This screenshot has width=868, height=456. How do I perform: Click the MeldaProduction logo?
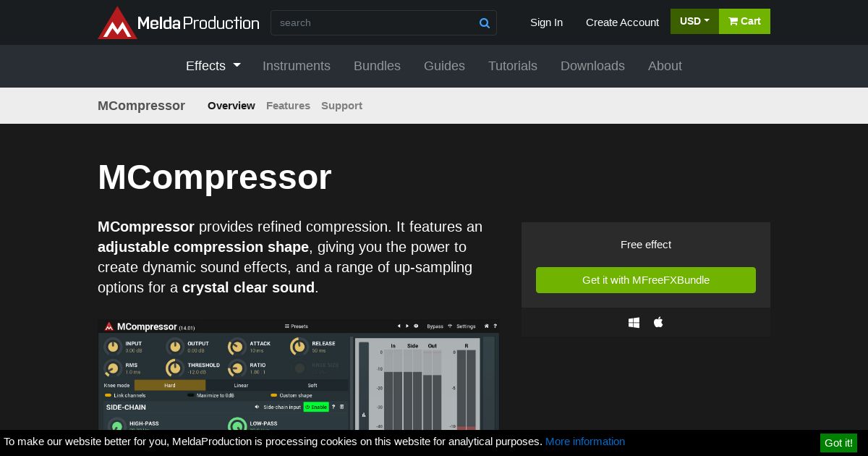pos(178,22)
